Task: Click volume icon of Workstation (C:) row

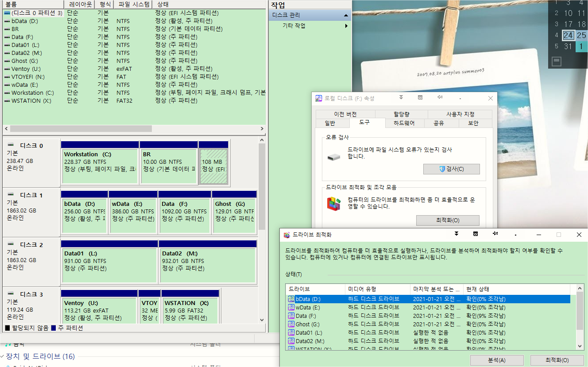Action: [x=7, y=93]
